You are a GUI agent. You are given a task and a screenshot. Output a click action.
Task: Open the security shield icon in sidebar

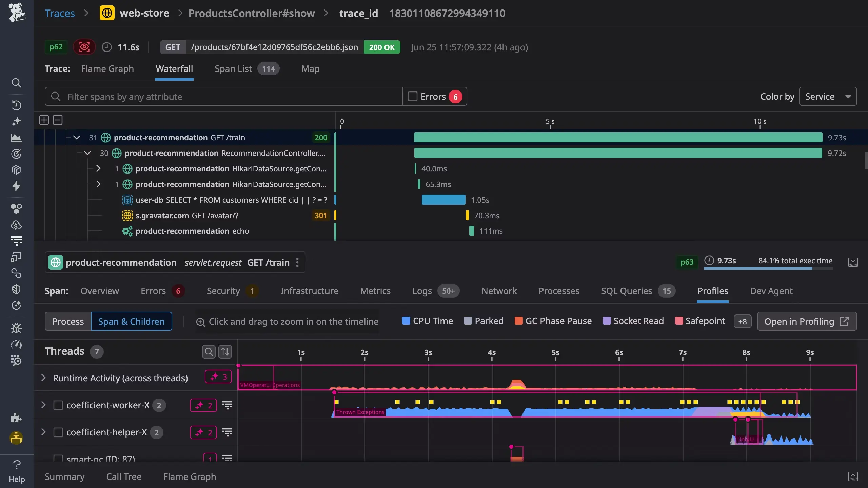pyautogui.click(x=17, y=289)
